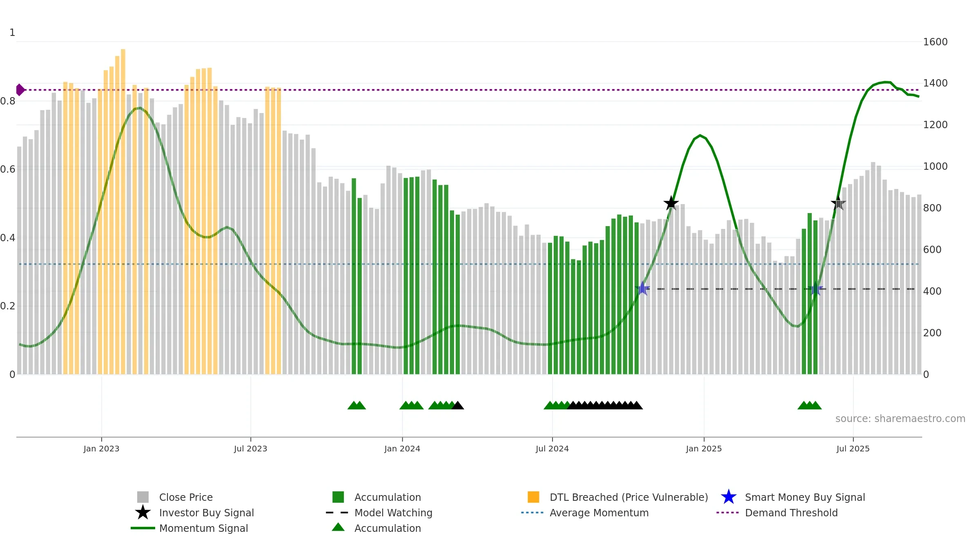Click the purple diamond on Demand Threshold line
Viewport: 980px width, 551px height.
[20, 90]
